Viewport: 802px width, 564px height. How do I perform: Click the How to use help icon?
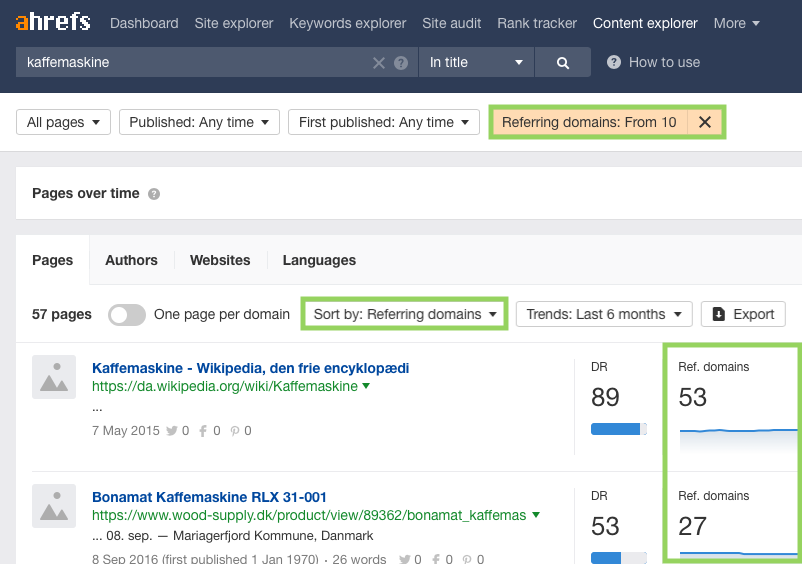(x=614, y=62)
